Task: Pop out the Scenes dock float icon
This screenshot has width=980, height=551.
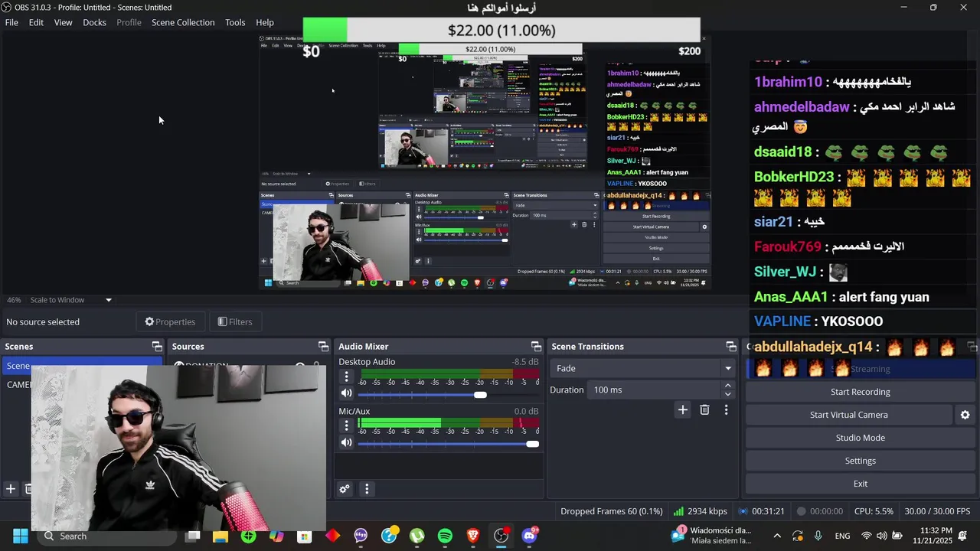Action: [x=157, y=347]
